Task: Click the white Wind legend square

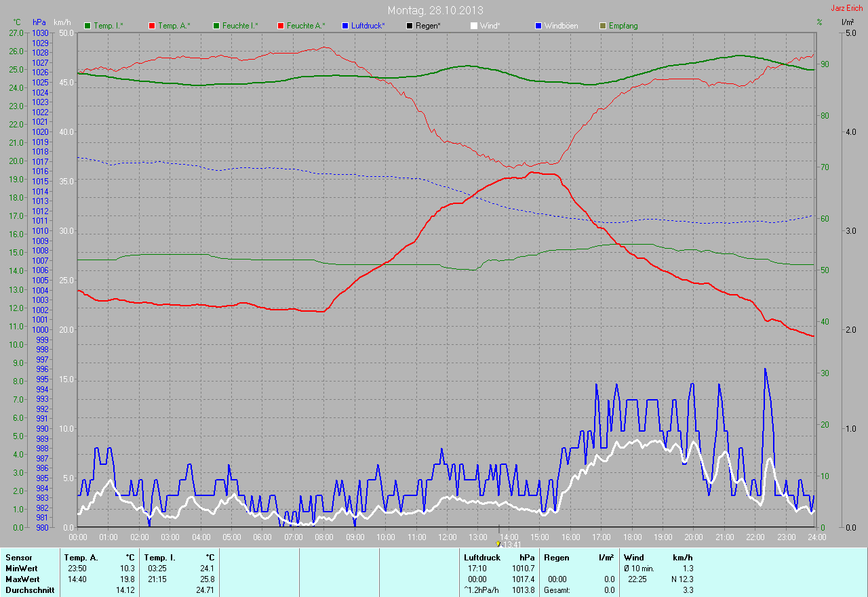Action: pos(474,26)
